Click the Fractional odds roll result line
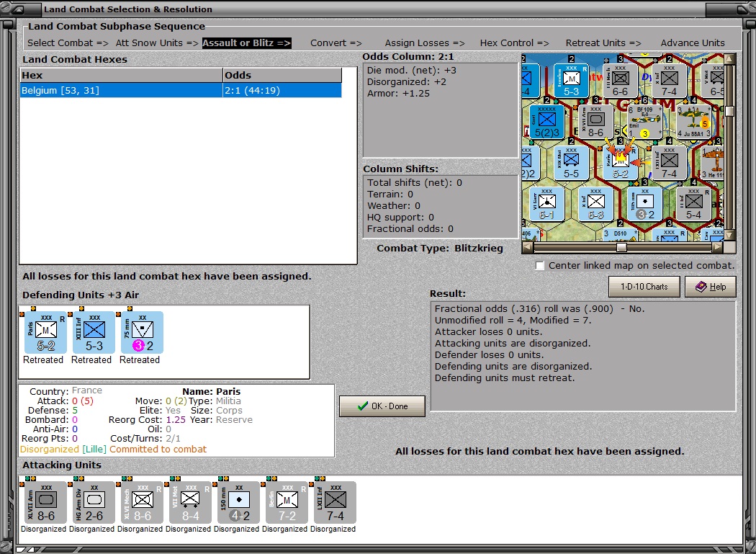Screen dimensions: 756x554 [539, 309]
